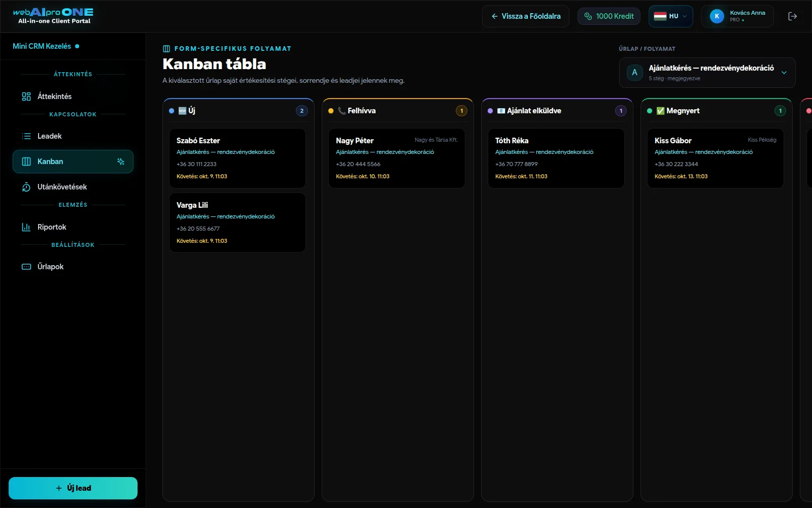Click the Nagy és Társa Kft. label
This screenshot has width=812, height=508.
pyautogui.click(x=436, y=140)
